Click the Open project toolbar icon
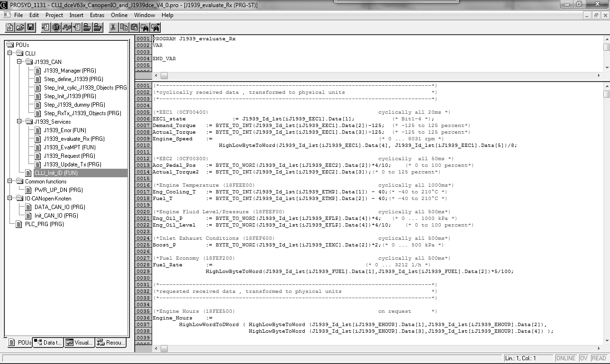This screenshot has height=364, width=610. 20,27
